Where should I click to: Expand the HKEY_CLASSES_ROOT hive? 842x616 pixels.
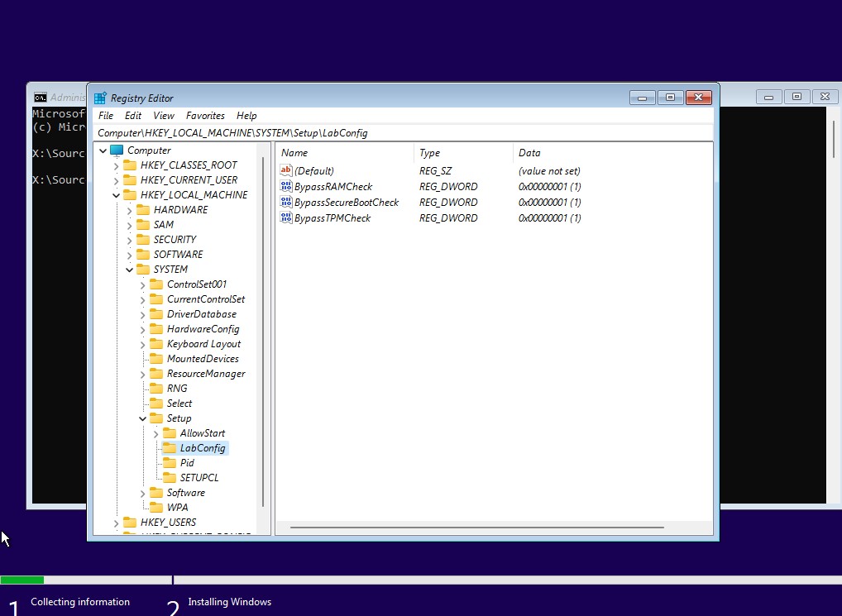116,166
